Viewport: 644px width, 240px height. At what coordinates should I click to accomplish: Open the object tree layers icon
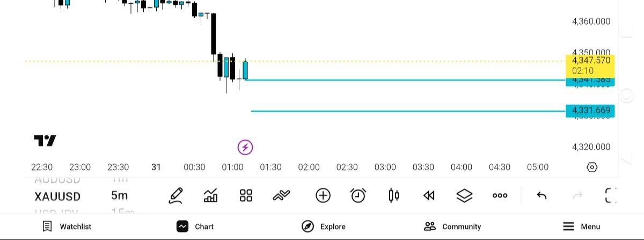[x=464, y=195]
